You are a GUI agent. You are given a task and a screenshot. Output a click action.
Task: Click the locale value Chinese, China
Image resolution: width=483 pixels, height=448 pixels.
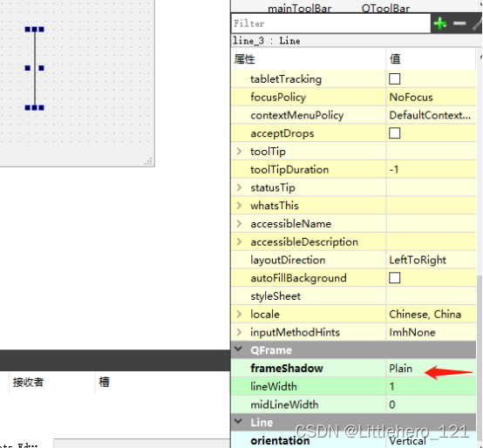[x=425, y=314]
